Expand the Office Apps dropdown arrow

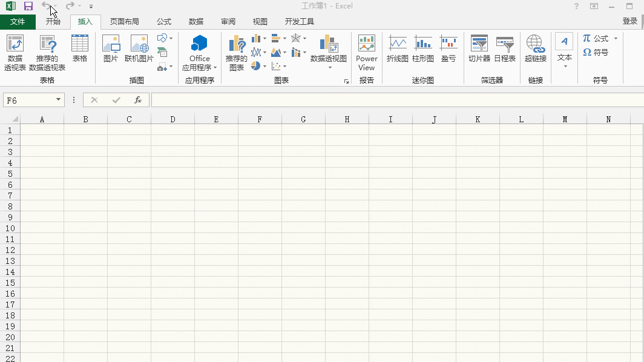(215, 67)
